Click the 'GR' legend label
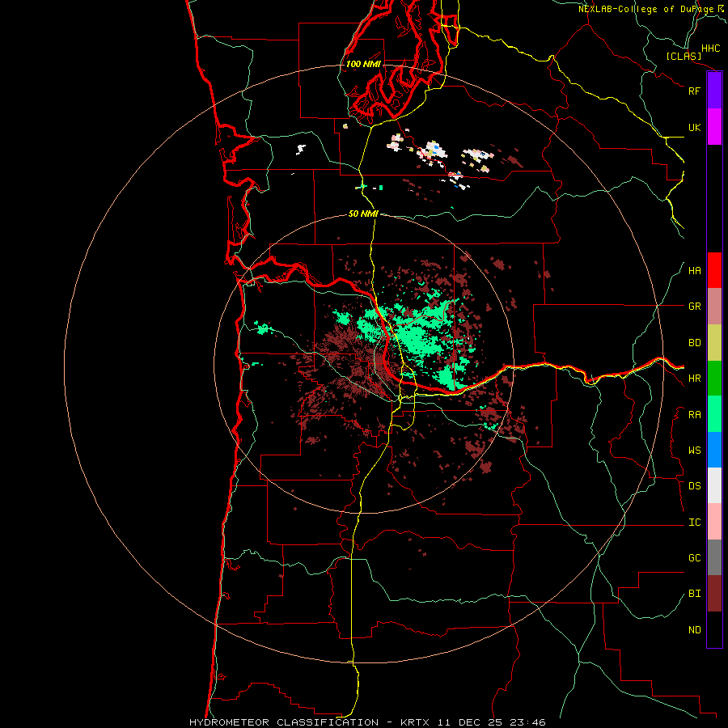This screenshot has height=728, width=728. click(694, 307)
